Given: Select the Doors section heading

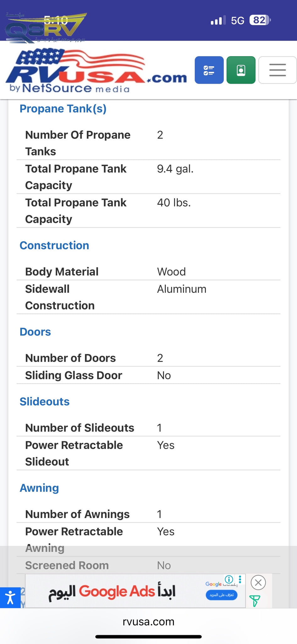Looking at the screenshot, I should (35, 332).
